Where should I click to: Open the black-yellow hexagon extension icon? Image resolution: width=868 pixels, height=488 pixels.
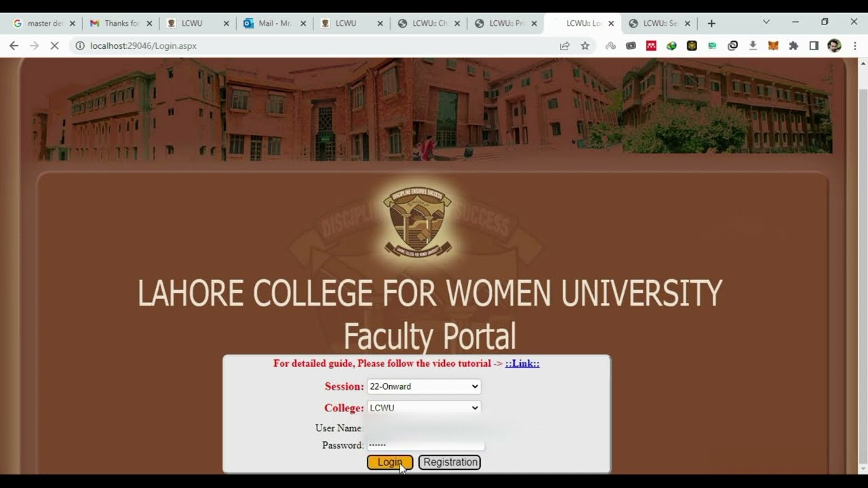point(692,45)
